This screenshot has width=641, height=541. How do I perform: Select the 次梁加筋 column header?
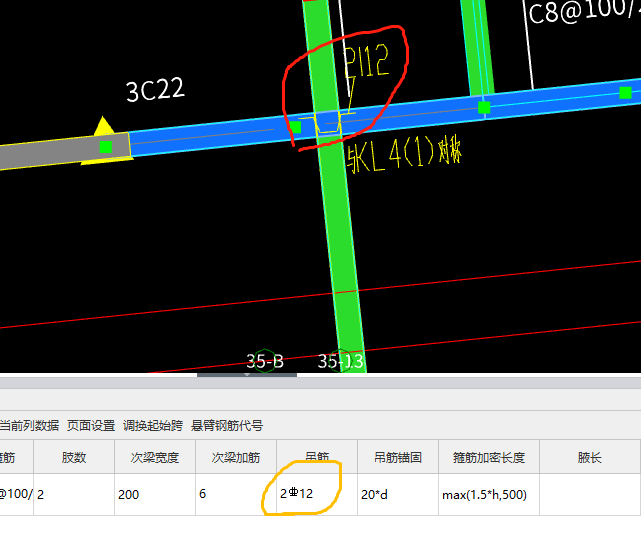[236, 457]
